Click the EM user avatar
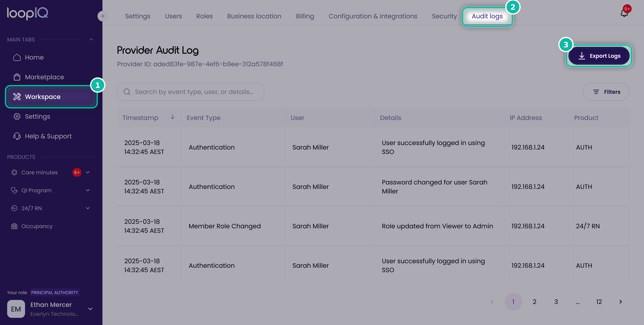644x325 pixels. click(x=16, y=309)
